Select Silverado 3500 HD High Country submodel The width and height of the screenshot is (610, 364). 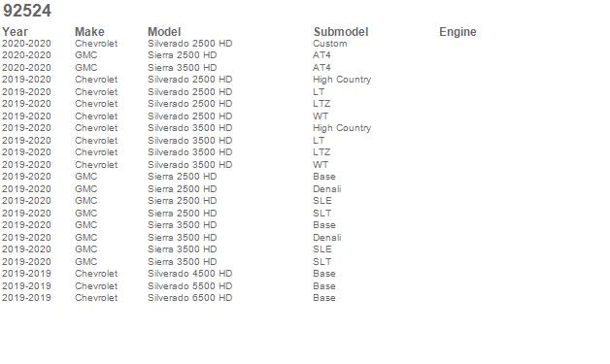(x=342, y=128)
